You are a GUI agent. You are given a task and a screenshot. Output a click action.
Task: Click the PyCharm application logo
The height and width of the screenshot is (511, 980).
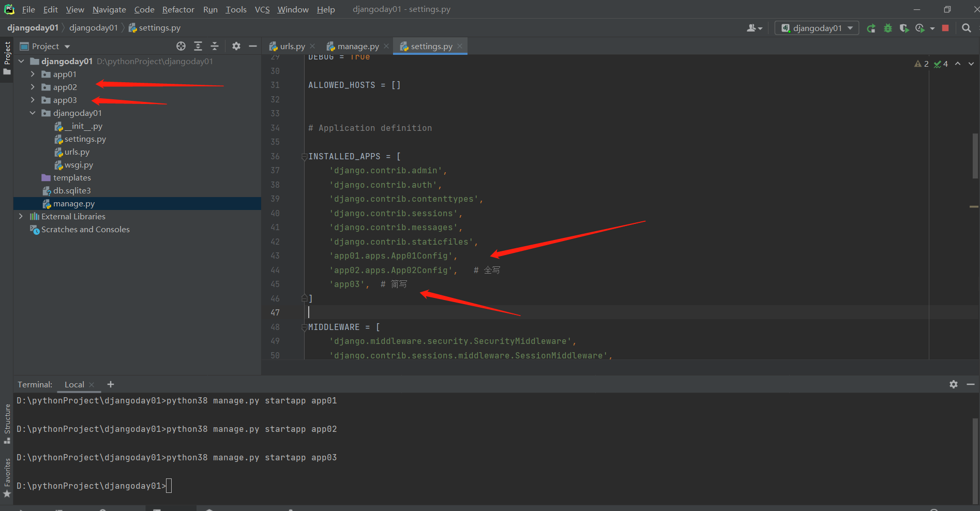(9, 9)
